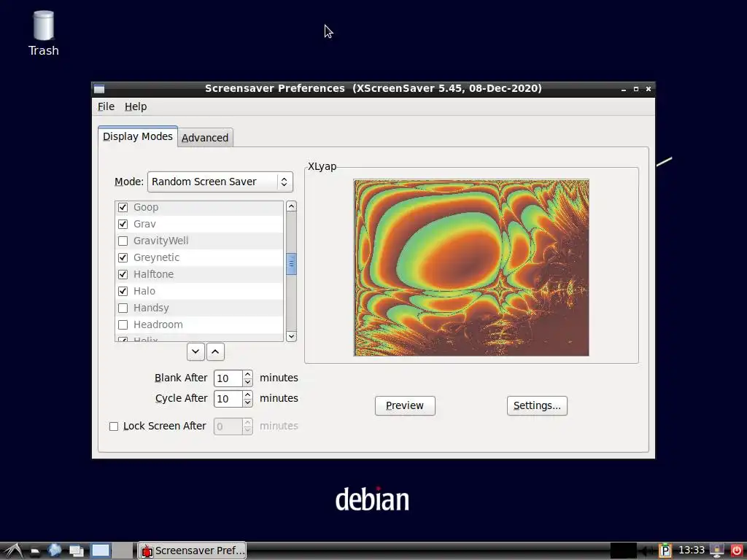Click the Blank After minutes input field
Viewport: 747px width, 560px height.
228,378
